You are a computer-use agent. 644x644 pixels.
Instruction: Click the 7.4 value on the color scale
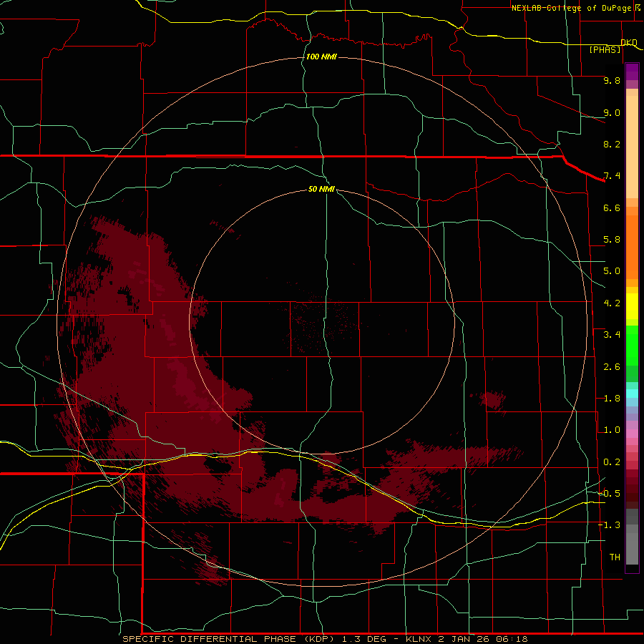pyautogui.click(x=612, y=176)
